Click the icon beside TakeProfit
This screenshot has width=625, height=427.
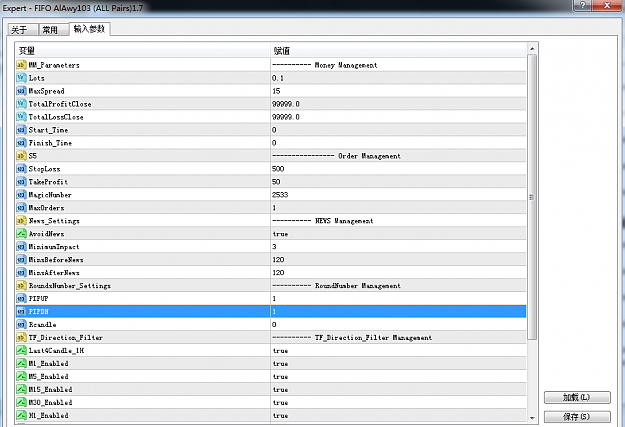tap(22, 181)
